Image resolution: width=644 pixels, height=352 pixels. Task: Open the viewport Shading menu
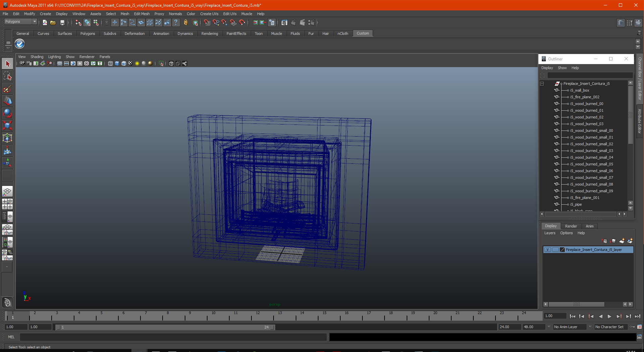tap(37, 57)
